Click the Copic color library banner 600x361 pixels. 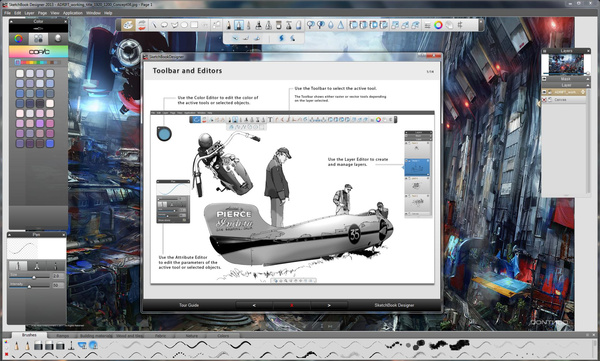coord(39,52)
